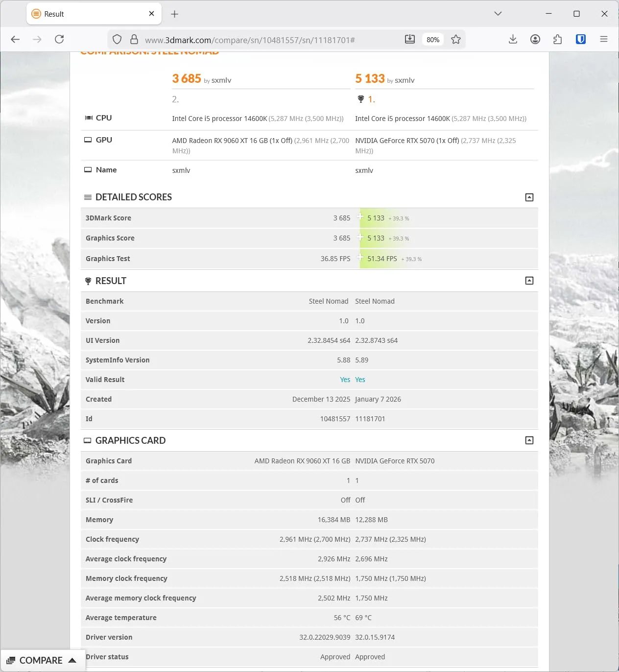619x672 pixels.
Task: Click the 12,288 MB memory value
Action: click(x=372, y=520)
